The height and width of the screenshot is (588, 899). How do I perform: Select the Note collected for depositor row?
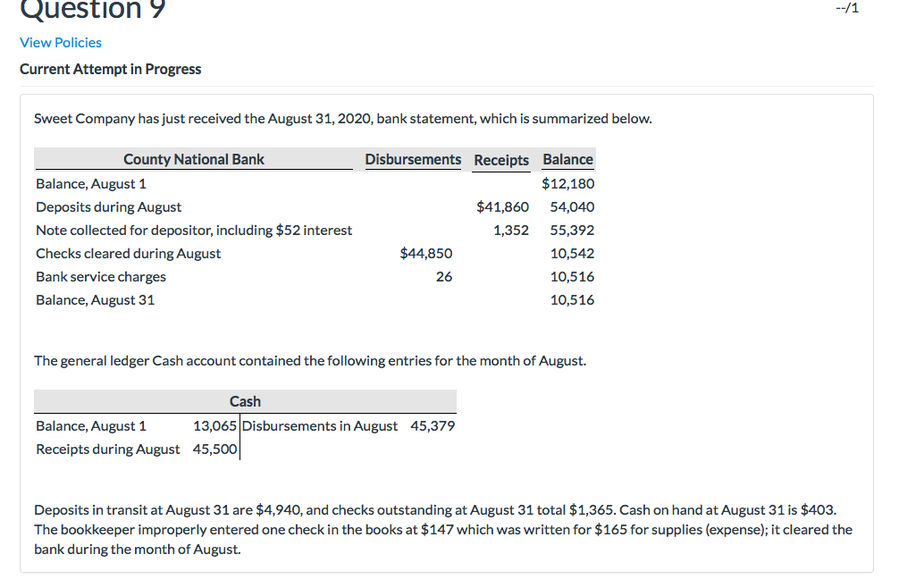coord(193,230)
